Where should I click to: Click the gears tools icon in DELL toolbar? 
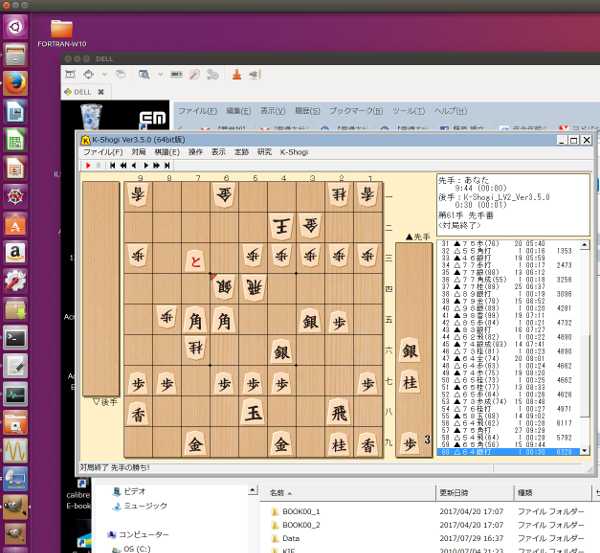click(212, 74)
